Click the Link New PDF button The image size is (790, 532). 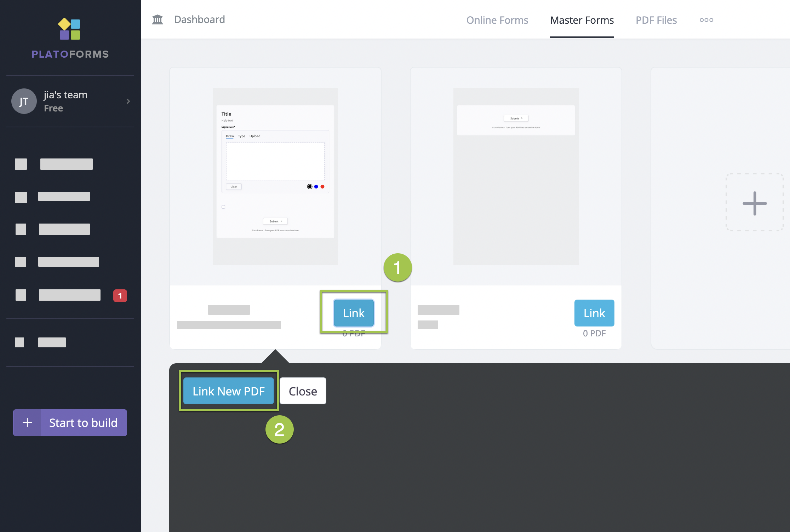pyautogui.click(x=229, y=391)
